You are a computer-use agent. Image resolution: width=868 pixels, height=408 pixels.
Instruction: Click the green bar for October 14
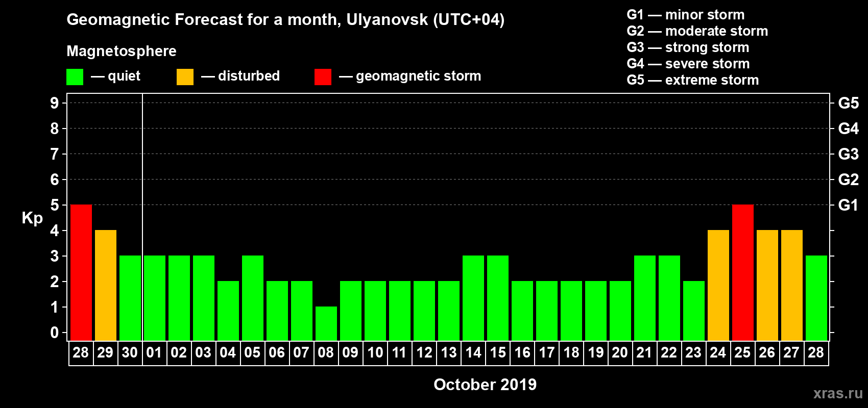tap(473, 298)
